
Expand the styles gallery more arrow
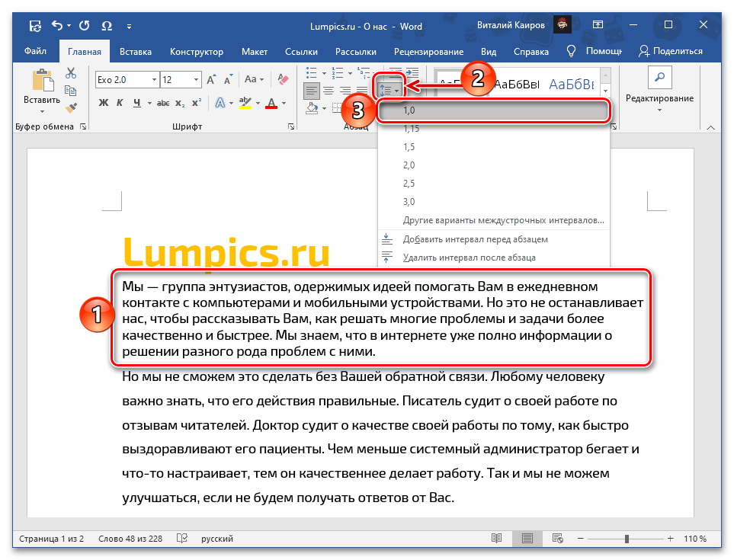606,91
